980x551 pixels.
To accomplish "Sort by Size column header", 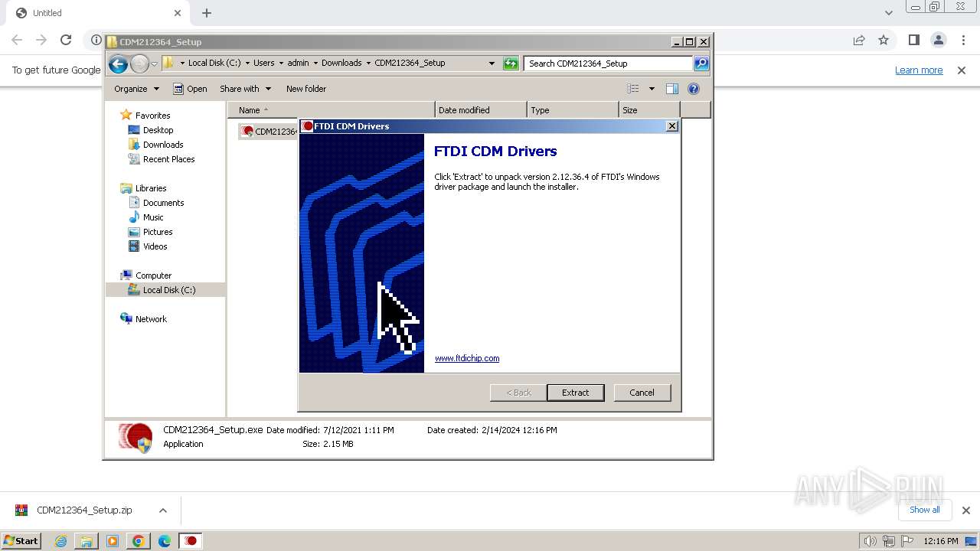I will (649, 110).
